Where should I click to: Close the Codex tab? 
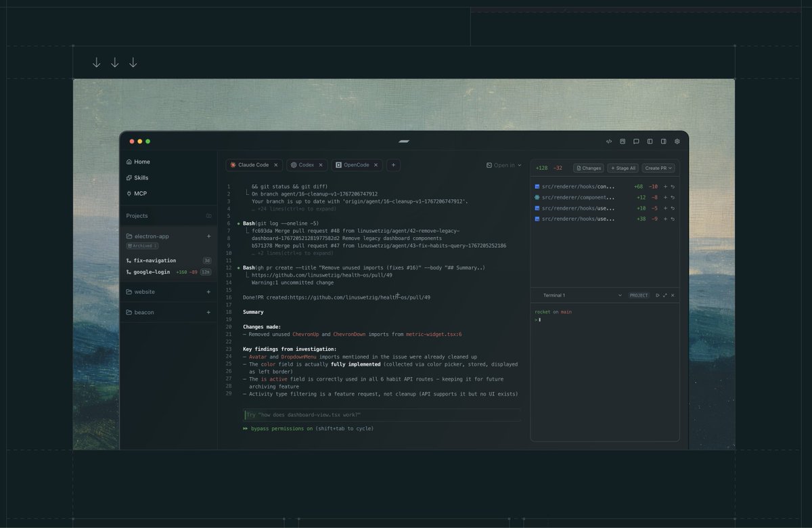tap(321, 165)
